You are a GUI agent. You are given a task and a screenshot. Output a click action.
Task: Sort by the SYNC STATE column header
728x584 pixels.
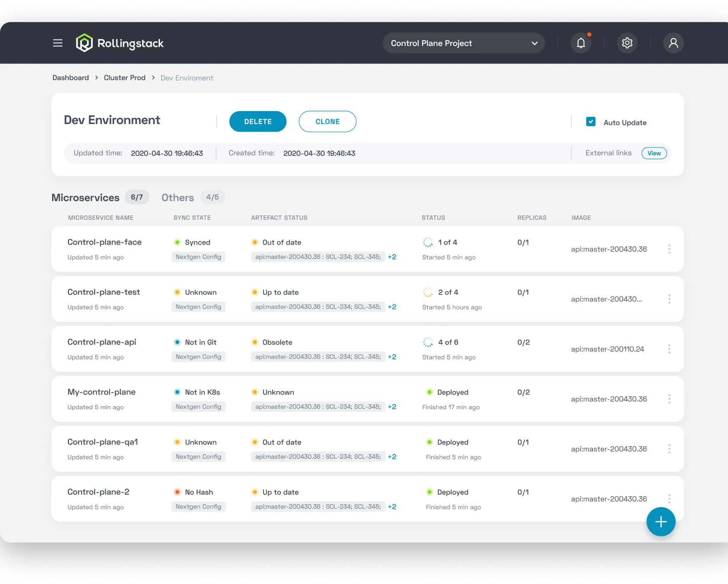coord(192,218)
